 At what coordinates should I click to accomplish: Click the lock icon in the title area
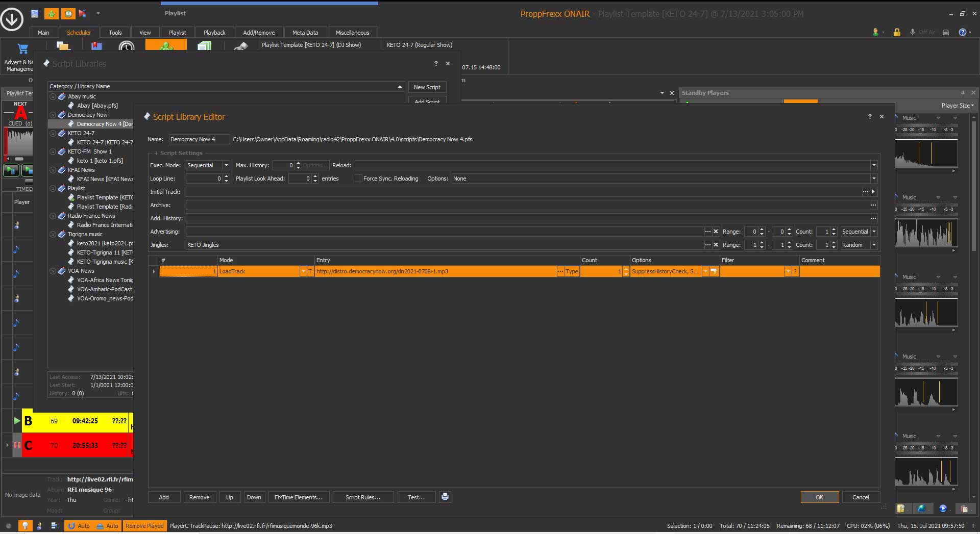[896, 32]
